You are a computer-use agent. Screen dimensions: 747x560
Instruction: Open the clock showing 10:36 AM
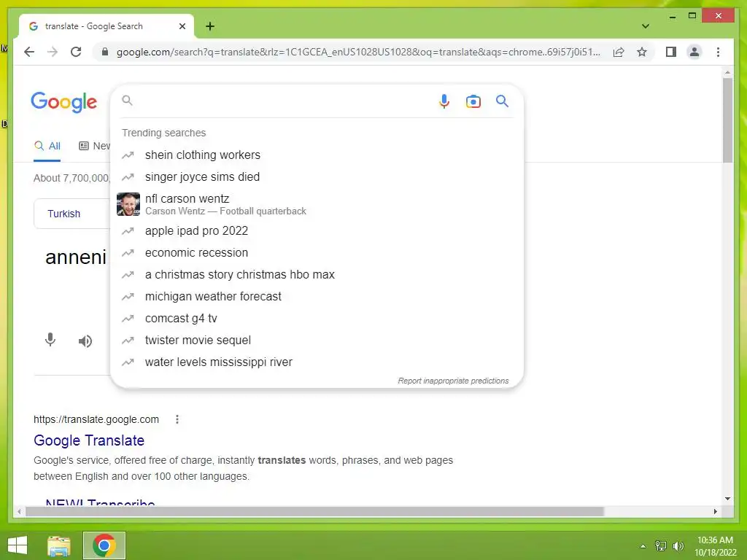coord(715,546)
